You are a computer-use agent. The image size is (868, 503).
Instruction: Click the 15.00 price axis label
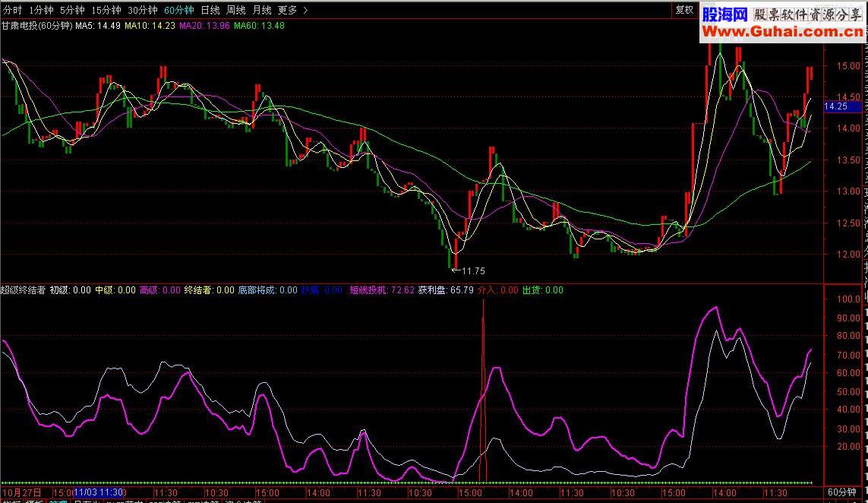848,65
